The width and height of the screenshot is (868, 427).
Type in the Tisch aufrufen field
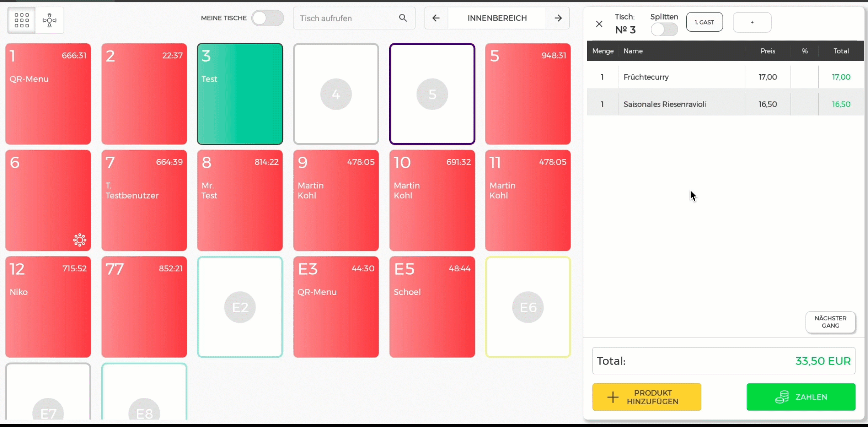pyautogui.click(x=347, y=18)
